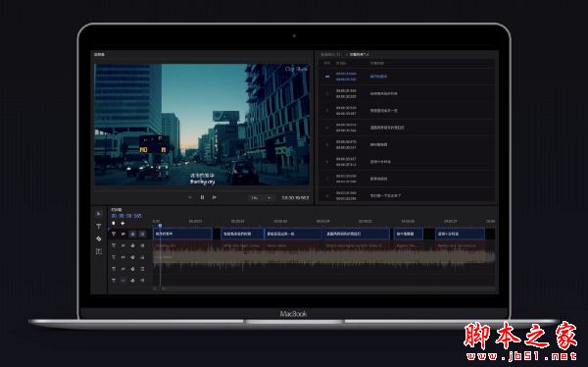Image resolution: width=588 pixels, height=367 pixels.
Task: Select the highlighted blue first row in subtitle list
Action: (407, 77)
